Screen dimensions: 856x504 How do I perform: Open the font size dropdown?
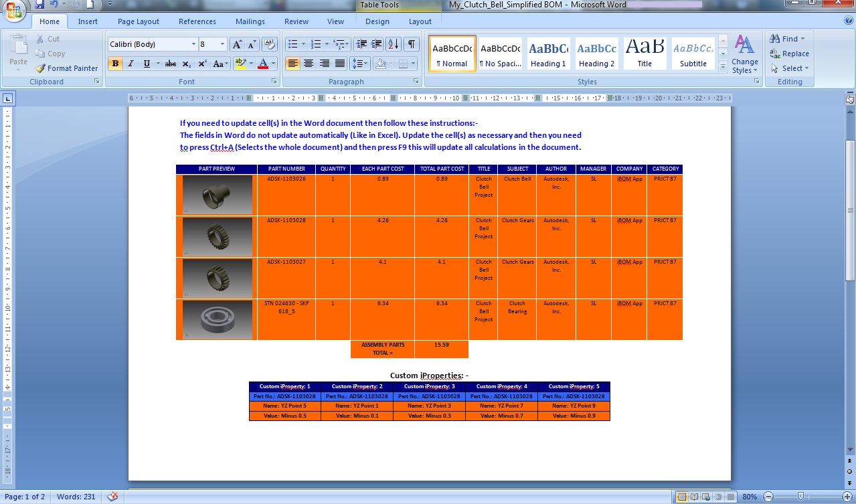click(x=222, y=44)
